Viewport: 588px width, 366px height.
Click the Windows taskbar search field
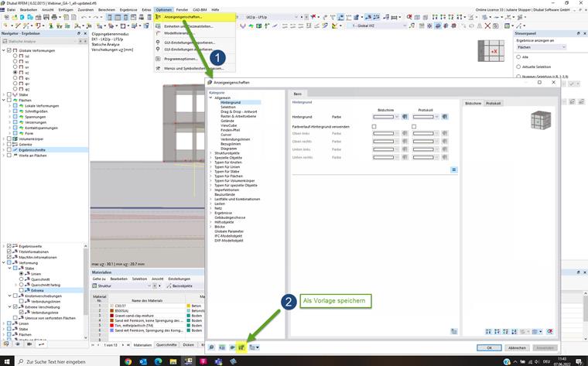pyautogui.click(x=68, y=361)
